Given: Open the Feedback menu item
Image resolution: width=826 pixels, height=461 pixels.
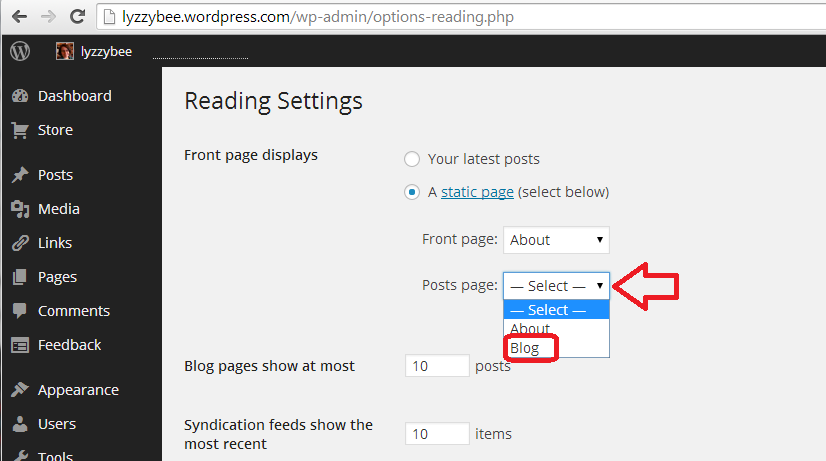Looking at the screenshot, I should (69, 345).
